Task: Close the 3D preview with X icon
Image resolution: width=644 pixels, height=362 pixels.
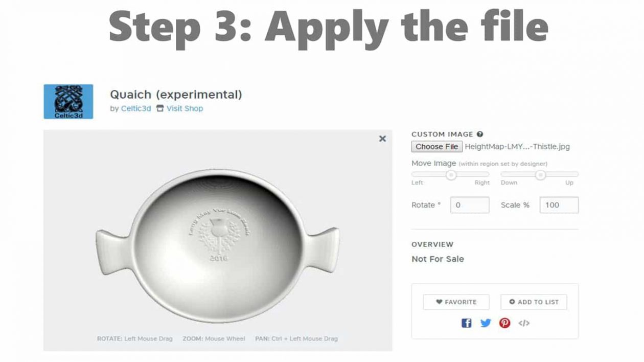Action: point(382,139)
